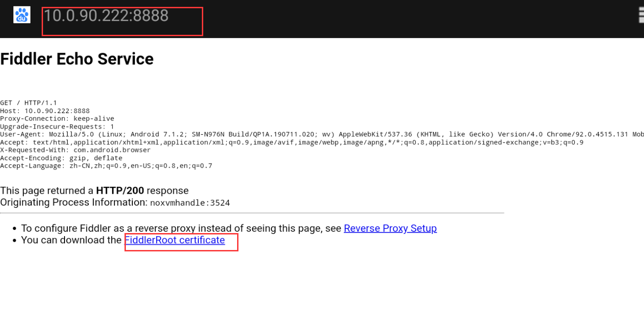Click the 'GET / HTTP/1.1' request line

click(x=28, y=103)
